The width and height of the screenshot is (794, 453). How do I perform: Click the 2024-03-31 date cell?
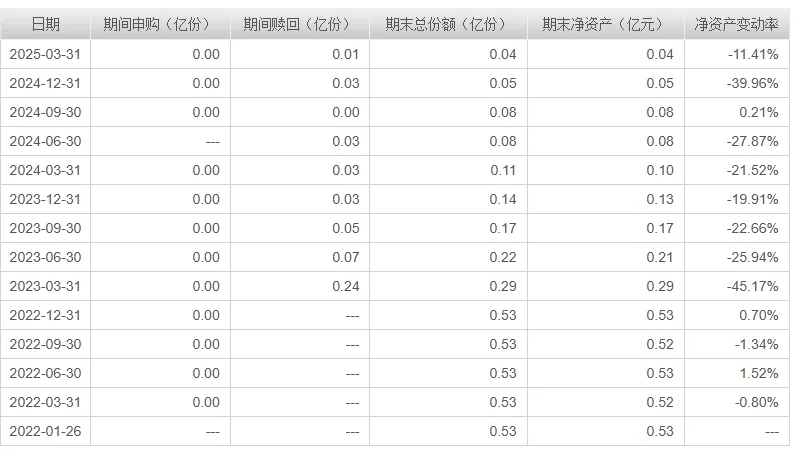45,170
